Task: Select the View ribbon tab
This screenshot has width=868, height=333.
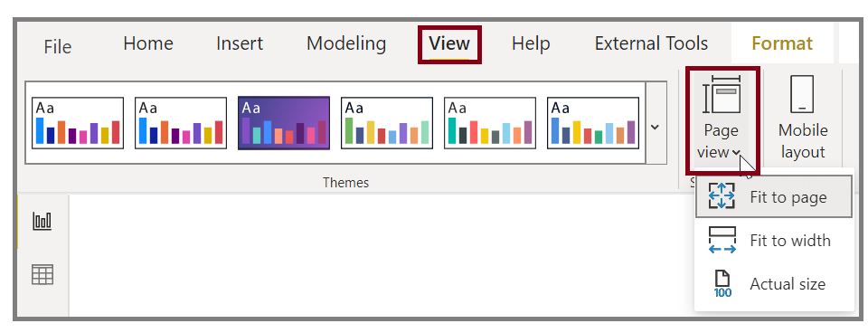Action: (x=449, y=43)
